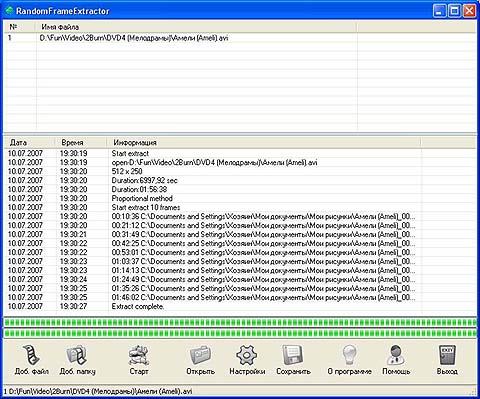The height and width of the screenshot is (399, 480).
Task: Open the Помощь help icon
Action: click(396, 355)
